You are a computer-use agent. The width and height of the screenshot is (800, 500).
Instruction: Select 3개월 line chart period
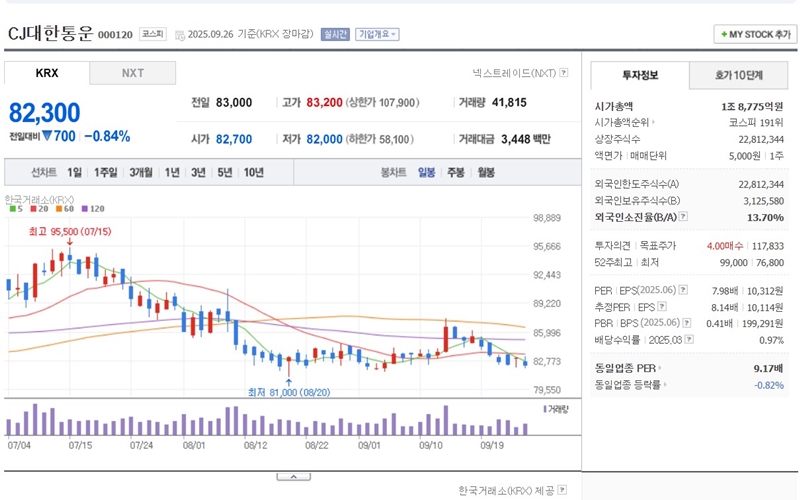pyautogui.click(x=141, y=172)
